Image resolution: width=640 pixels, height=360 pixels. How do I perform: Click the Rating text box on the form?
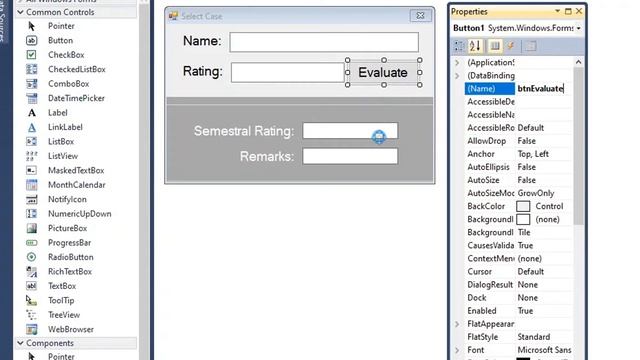point(287,73)
